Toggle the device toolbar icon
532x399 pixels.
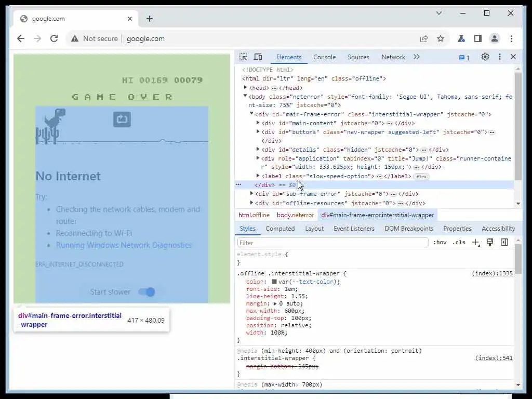258,57
